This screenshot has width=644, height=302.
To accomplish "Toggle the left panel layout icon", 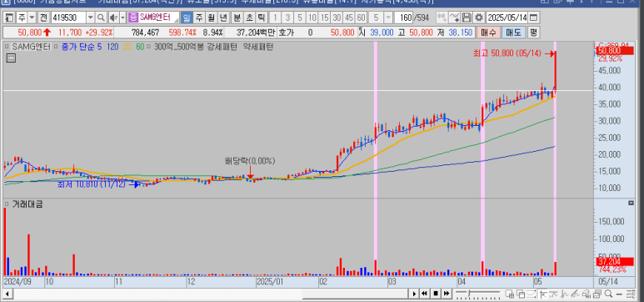I will [9, 18].
